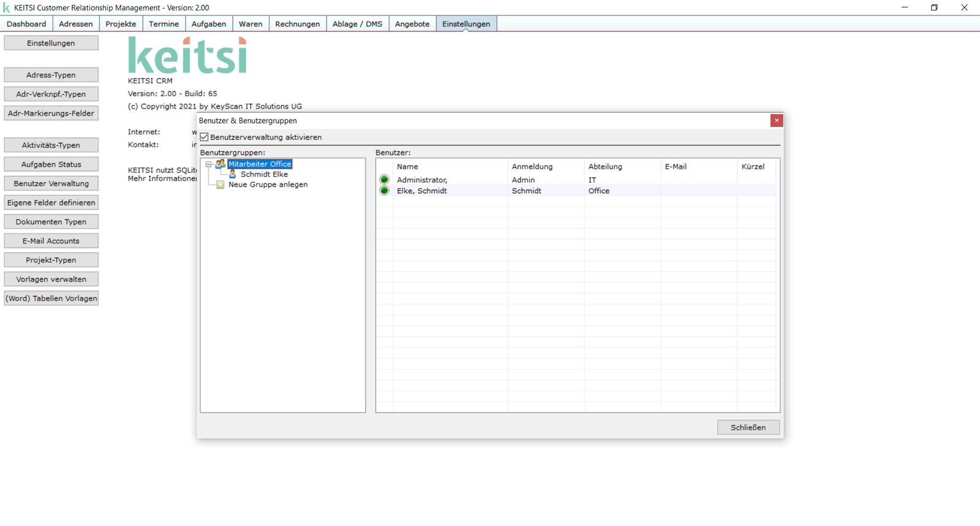Collapse the Mitarbeiter Office tree node

pyautogui.click(x=208, y=164)
